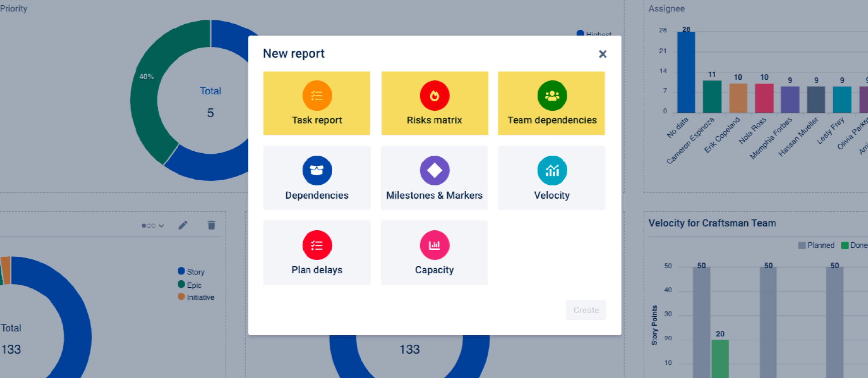Select the Risks matrix flame icon
The image size is (868, 378).
(x=434, y=95)
